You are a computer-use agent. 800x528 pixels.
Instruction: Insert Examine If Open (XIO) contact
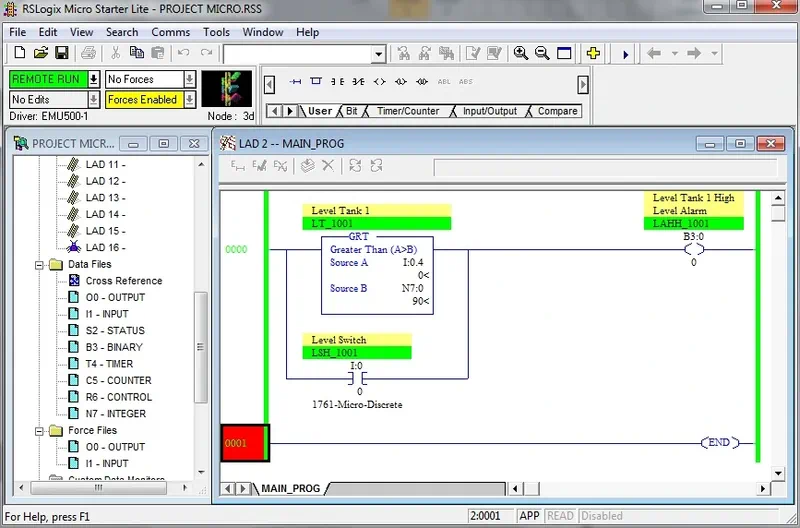tap(358, 82)
